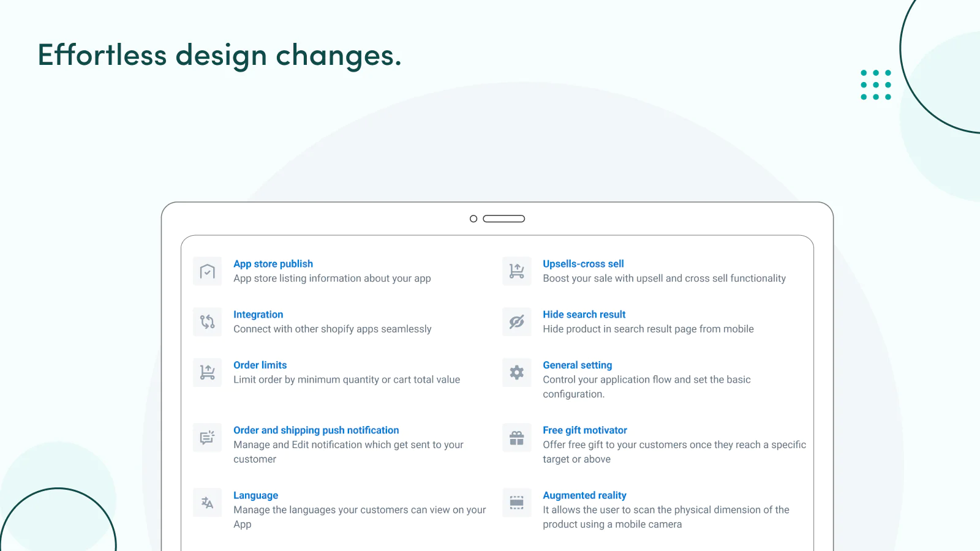Open the Upsells-cross sell link

(583, 264)
